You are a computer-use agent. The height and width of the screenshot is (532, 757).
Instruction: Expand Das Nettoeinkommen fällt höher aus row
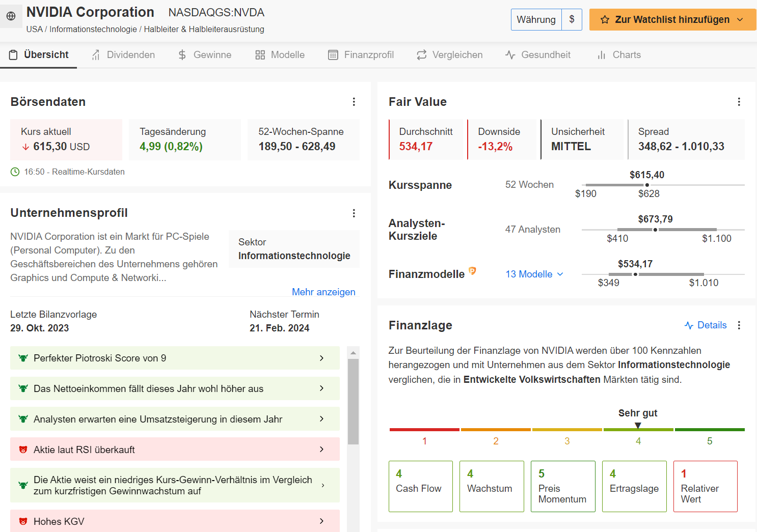click(175, 388)
